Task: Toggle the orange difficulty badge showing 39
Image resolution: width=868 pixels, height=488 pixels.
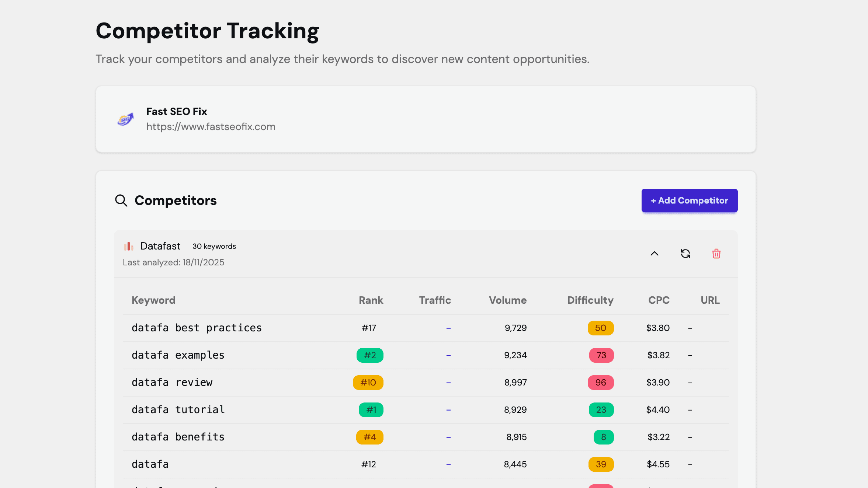Action: pyautogui.click(x=600, y=464)
